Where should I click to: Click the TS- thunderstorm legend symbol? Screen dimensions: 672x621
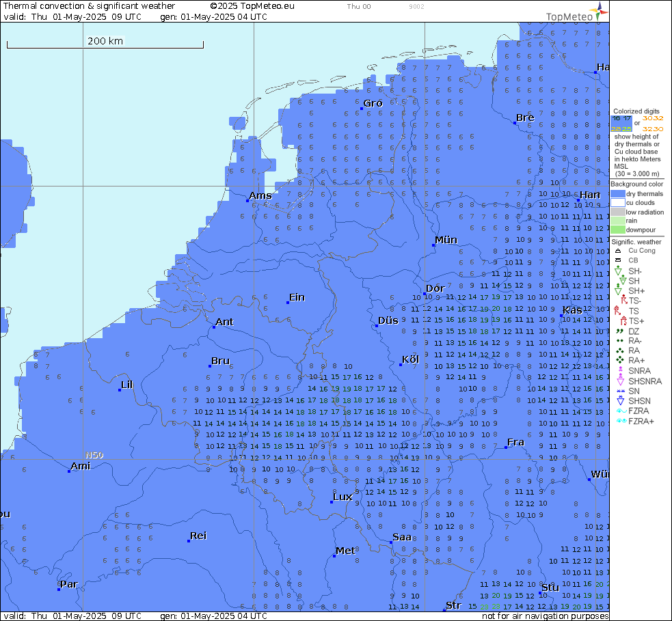[x=623, y=300]
